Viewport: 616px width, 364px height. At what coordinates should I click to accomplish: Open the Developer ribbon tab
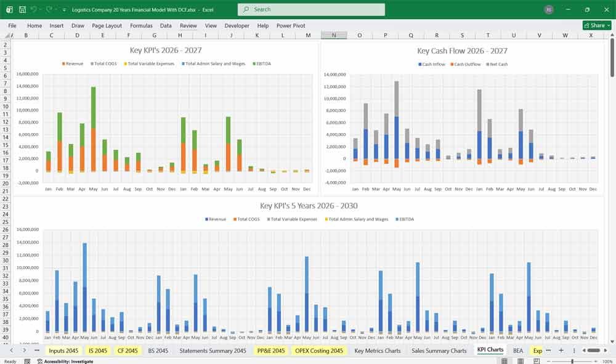tap(237, 25)
